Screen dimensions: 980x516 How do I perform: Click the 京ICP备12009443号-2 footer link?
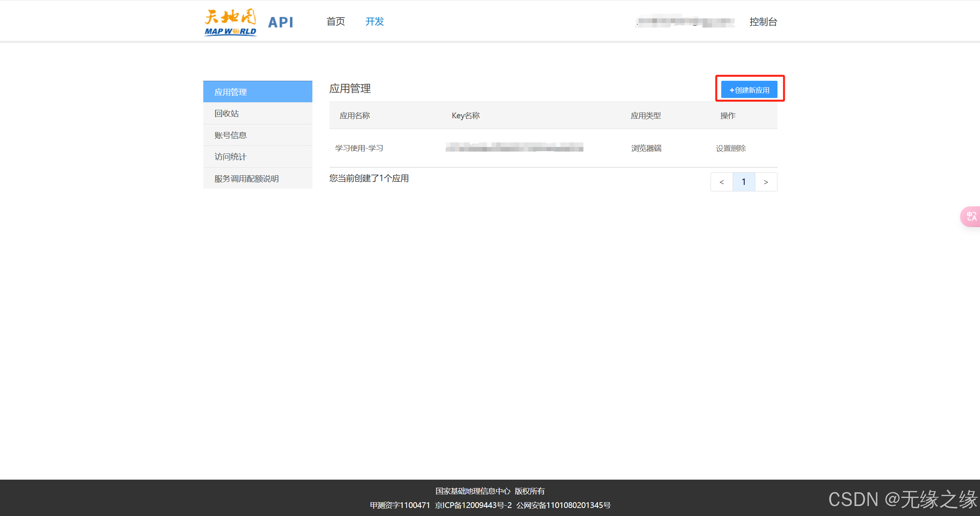click(473, 505)
